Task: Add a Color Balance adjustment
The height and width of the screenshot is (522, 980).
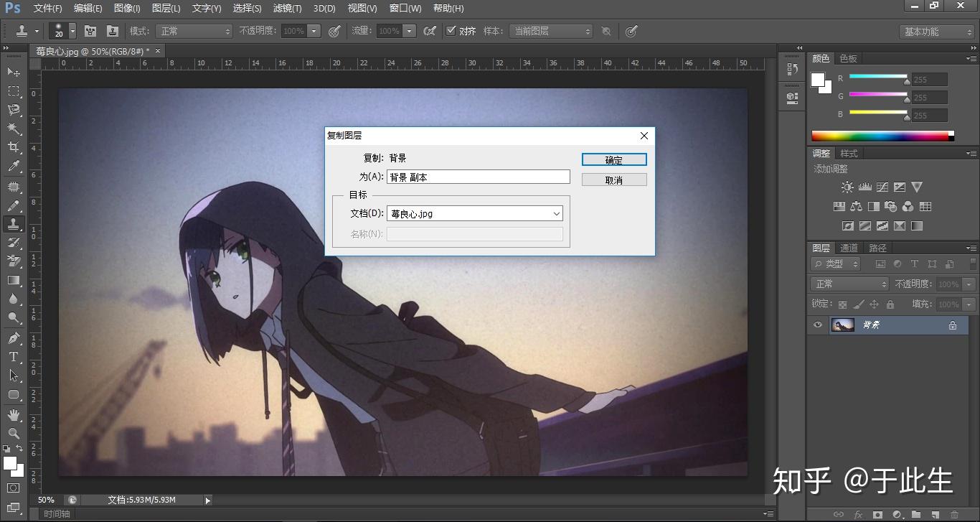Action: coord(856,207)
